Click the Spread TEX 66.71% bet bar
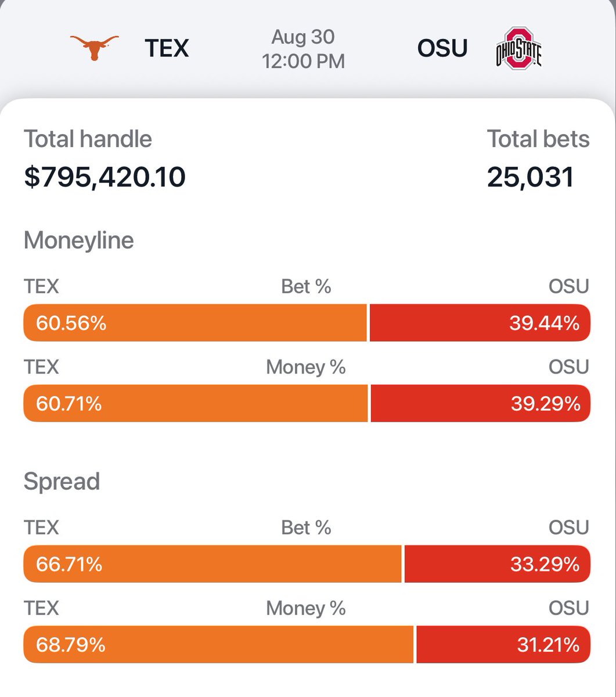The image size is (616, 697). click(212, 564)
